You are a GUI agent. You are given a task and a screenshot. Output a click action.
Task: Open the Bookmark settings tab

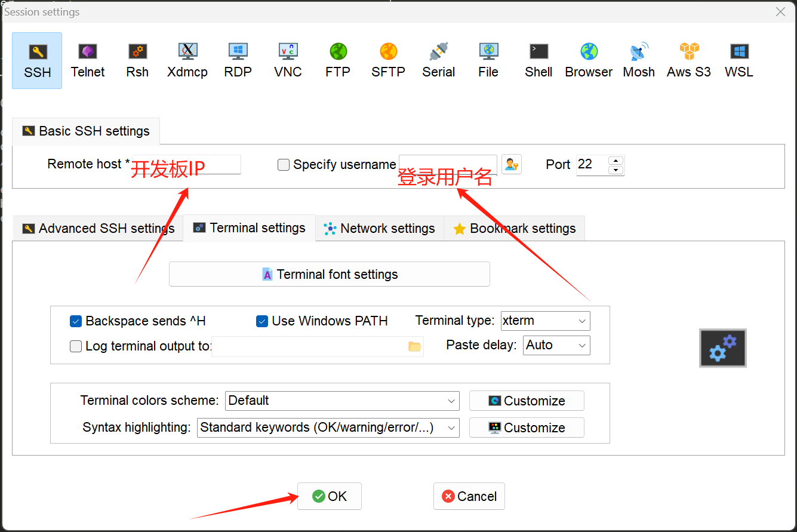click(x=514, y=228)
